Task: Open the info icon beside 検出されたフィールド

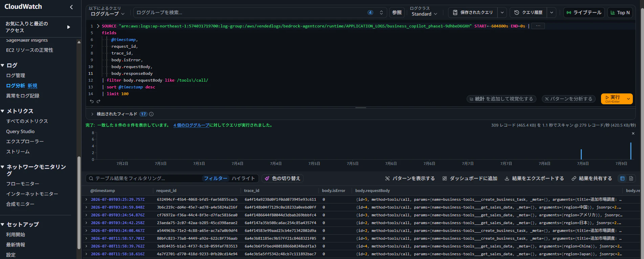Action: (x=151, y=114)
